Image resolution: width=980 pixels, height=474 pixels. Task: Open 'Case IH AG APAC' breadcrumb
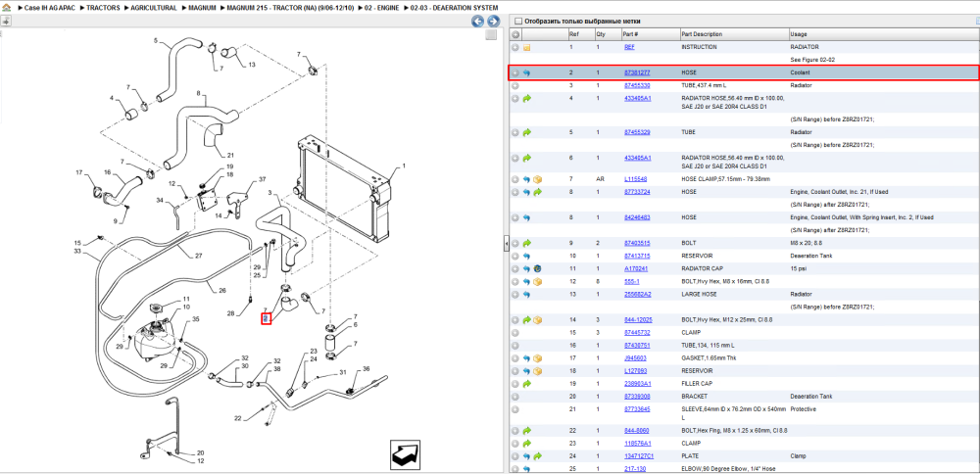[x=49, y=8]
